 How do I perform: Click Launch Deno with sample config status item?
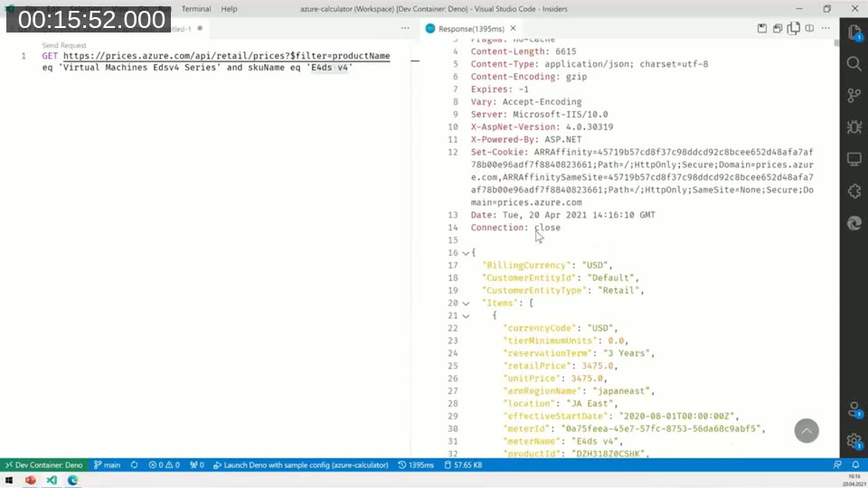click(300, 465)
